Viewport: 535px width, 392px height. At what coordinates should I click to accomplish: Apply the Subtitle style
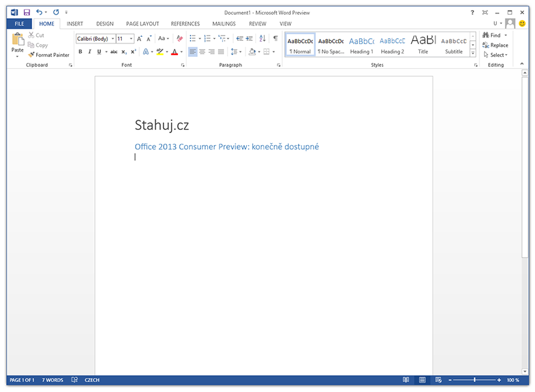[454, 45]
